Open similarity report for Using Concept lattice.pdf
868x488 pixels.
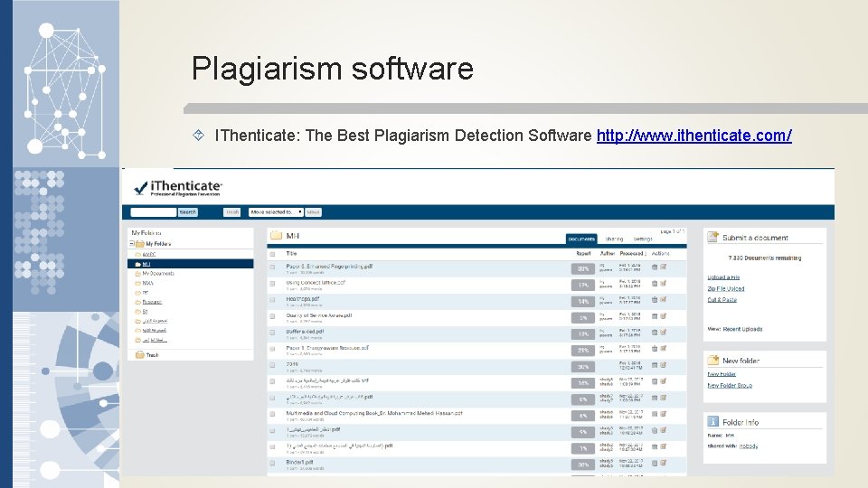(583, 285)
